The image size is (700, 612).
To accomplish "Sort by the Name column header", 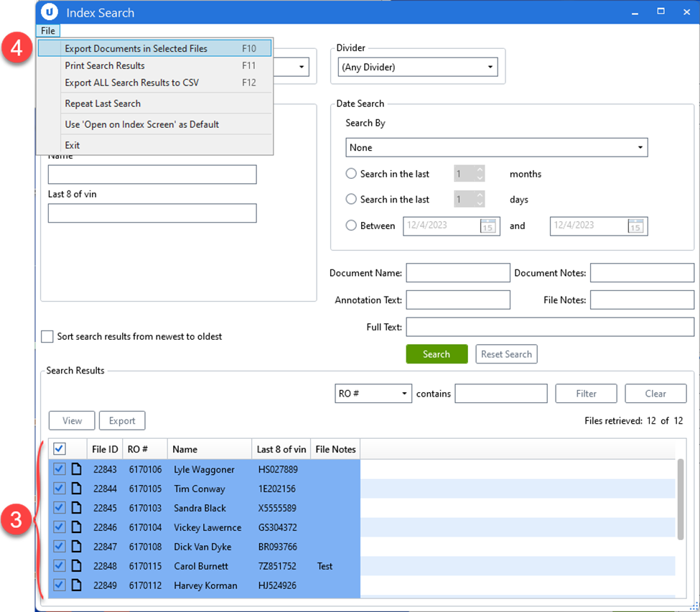I will coord(210,449).
